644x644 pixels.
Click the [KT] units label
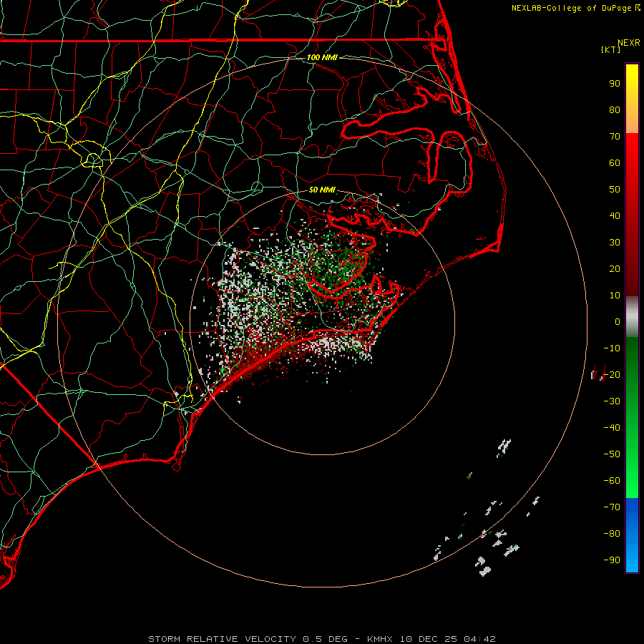[611, 49]
